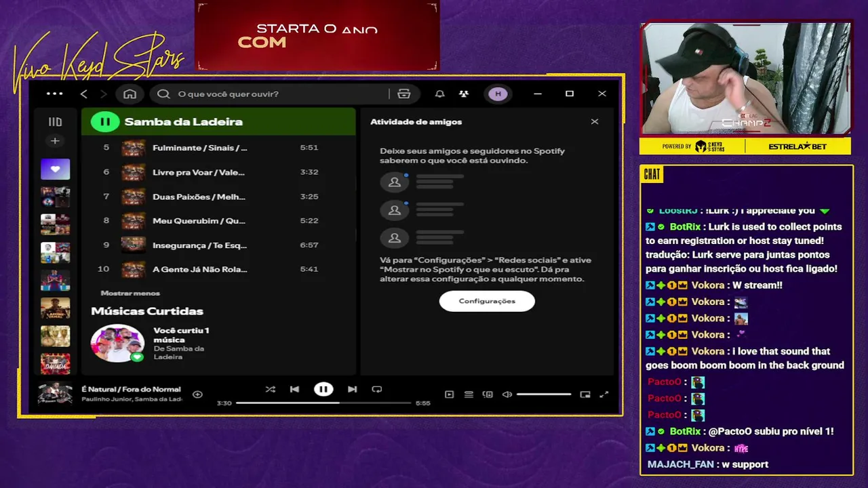Skip to next track
Screen dimensions: 868x488
click(352, 389)
